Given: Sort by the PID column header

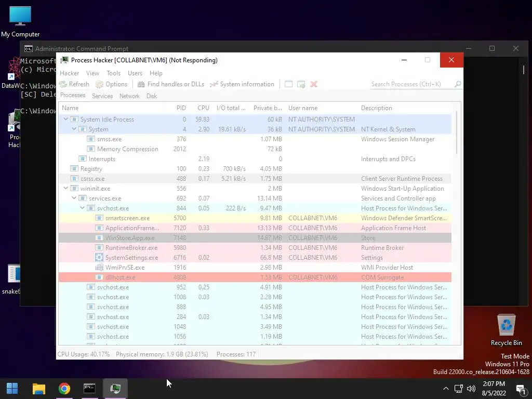Looking at the screenshot, I should [x=176, y=108].
